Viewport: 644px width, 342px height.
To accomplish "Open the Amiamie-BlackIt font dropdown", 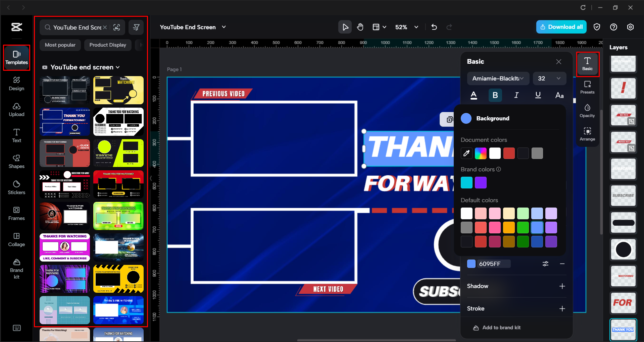I will tap(498, 78).
